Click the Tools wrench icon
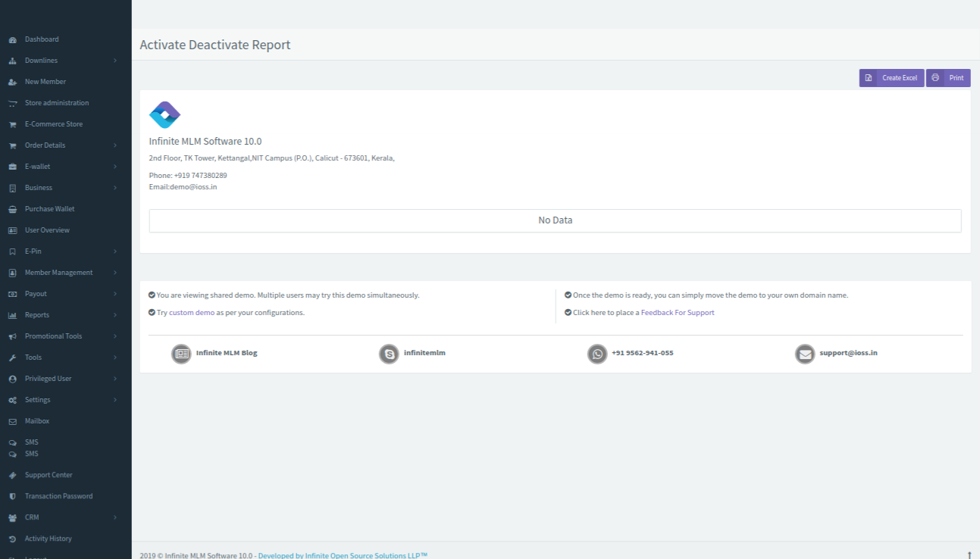Viewport: 980px width, 559px height. pyautogui.click(x=12, y=358)
